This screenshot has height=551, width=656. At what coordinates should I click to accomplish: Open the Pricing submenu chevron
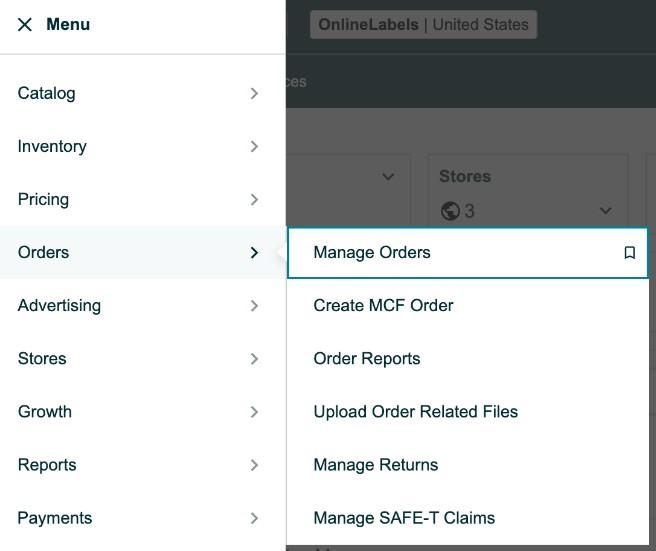pos(254,199)
